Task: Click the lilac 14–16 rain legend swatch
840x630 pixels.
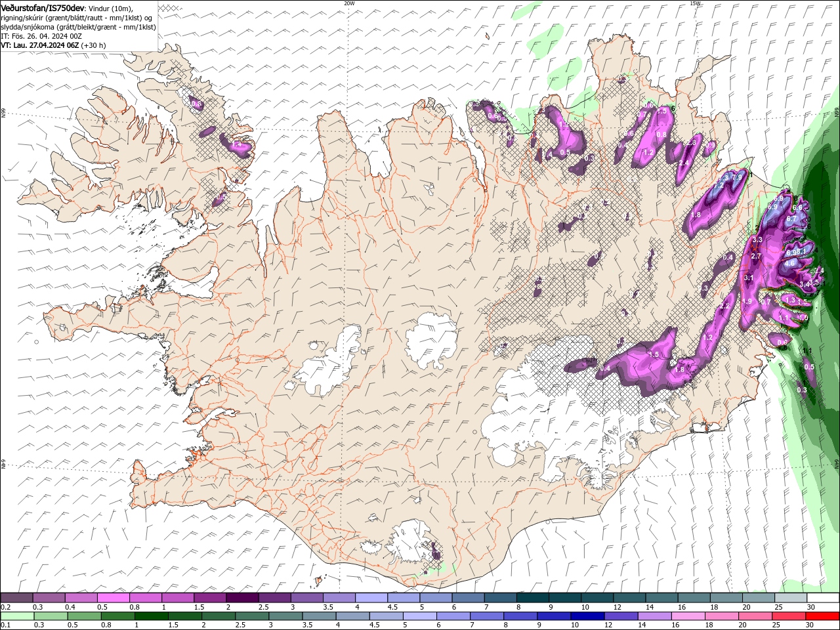Action: pos(654,616)
